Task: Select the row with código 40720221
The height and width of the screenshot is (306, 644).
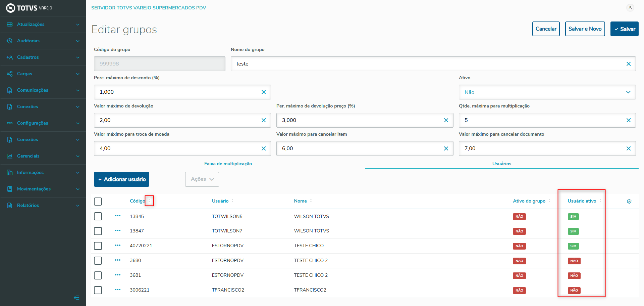Action: (98, 246)
